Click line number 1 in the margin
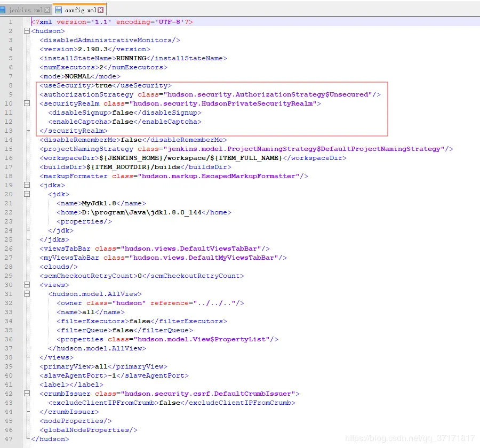 click(x=11, y=22)
